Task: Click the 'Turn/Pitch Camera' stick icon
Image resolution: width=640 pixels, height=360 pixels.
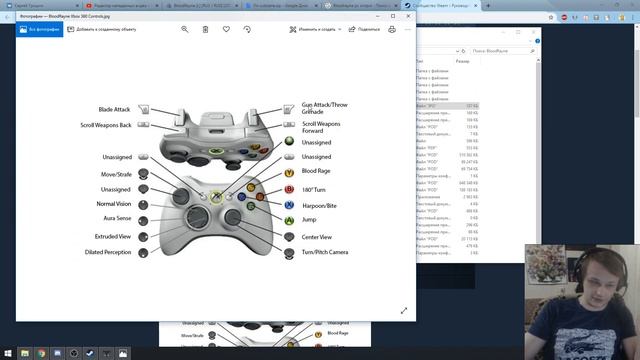Action: 289,253
